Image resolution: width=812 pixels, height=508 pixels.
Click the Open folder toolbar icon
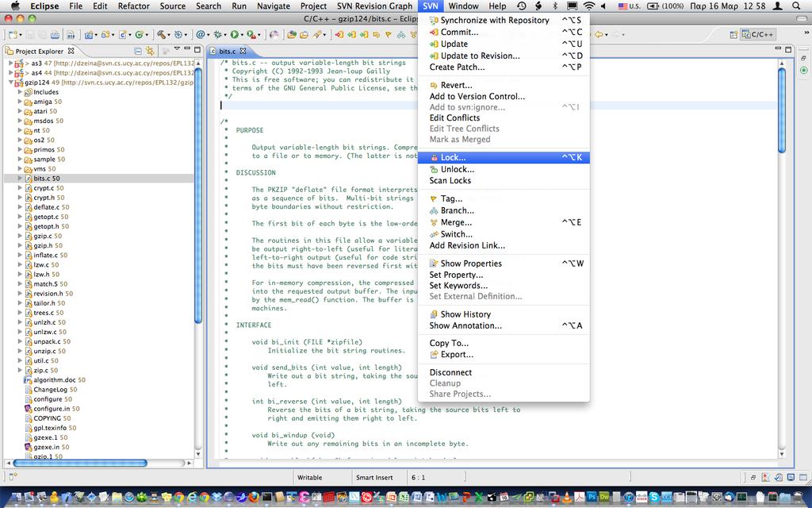pos(304,35)
